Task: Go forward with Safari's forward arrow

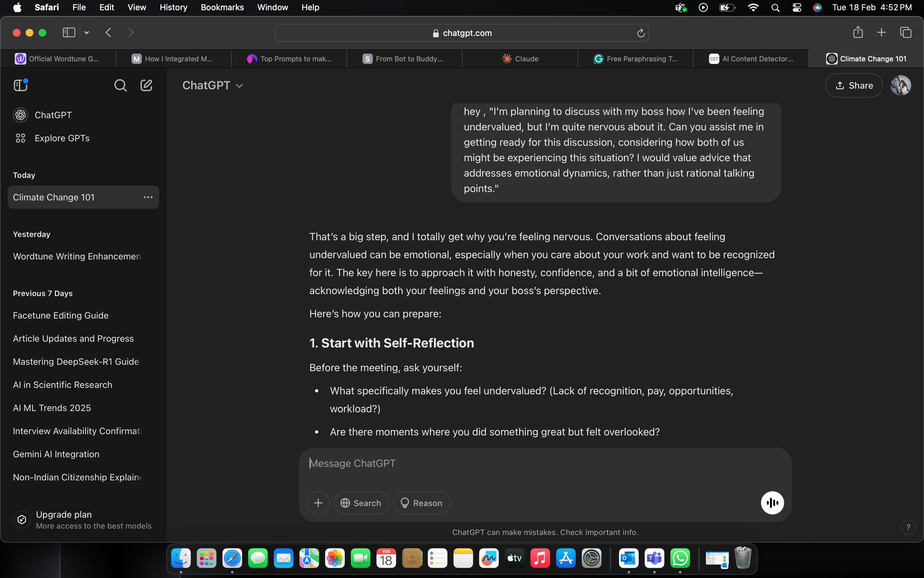Action: point(131,32)
